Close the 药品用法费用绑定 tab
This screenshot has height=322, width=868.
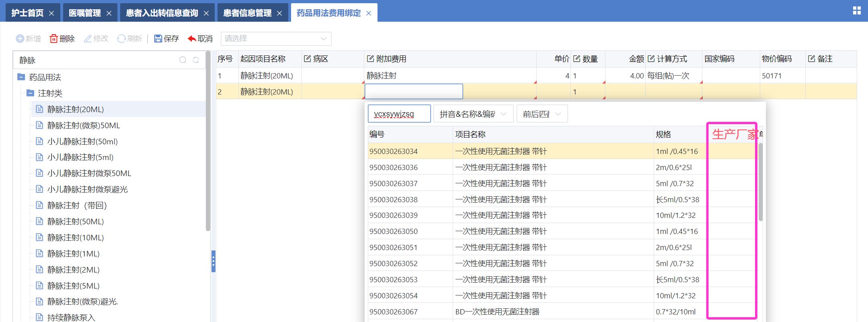(369, 13)
